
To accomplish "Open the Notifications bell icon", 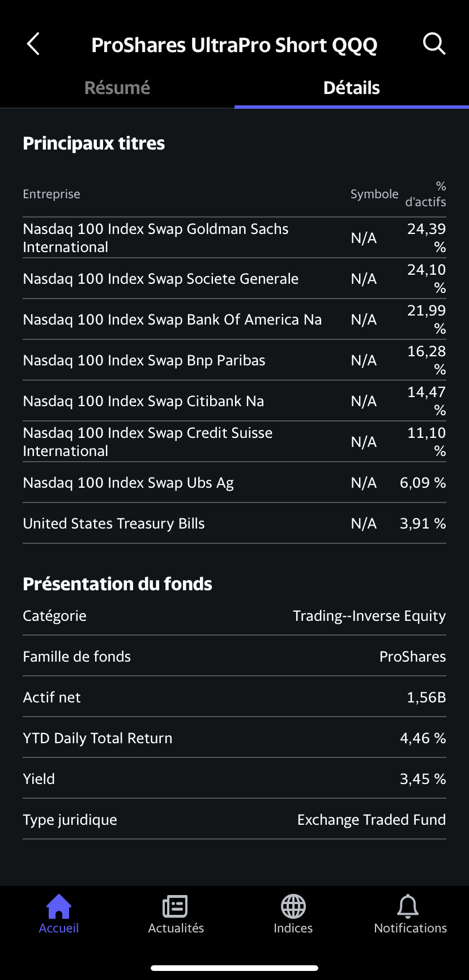I will click(x=408, y=906).
